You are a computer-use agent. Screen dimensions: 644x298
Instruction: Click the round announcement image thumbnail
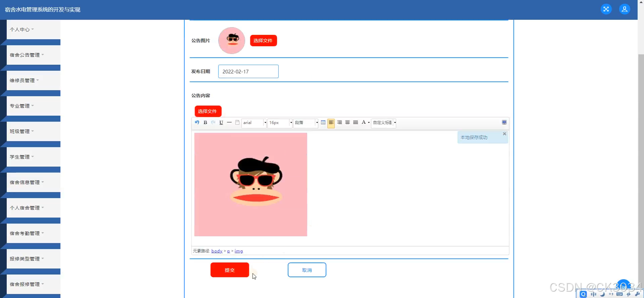coord(232,41)
